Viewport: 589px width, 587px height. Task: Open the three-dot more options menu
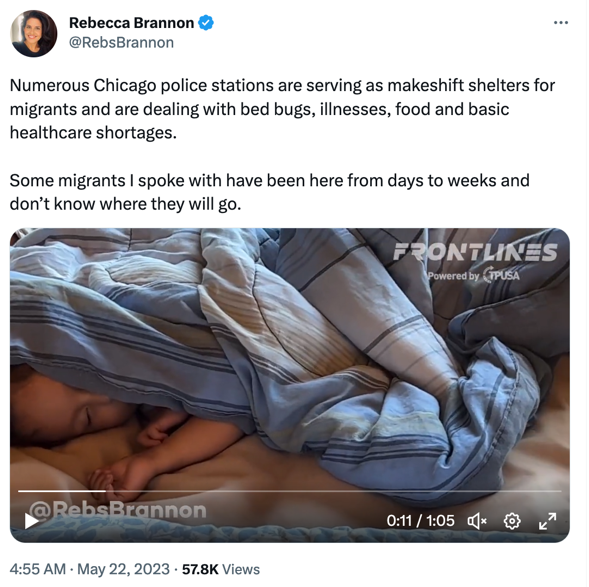(x=561, y=23)
